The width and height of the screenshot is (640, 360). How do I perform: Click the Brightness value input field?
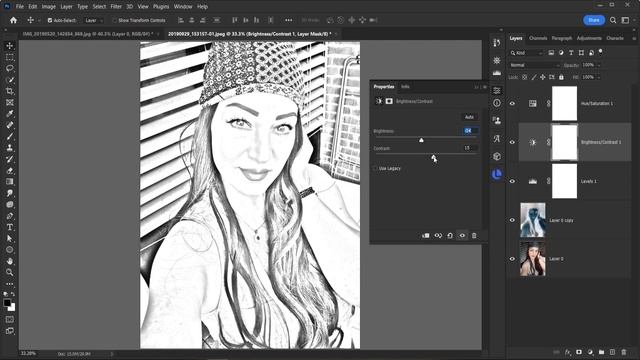470,131
